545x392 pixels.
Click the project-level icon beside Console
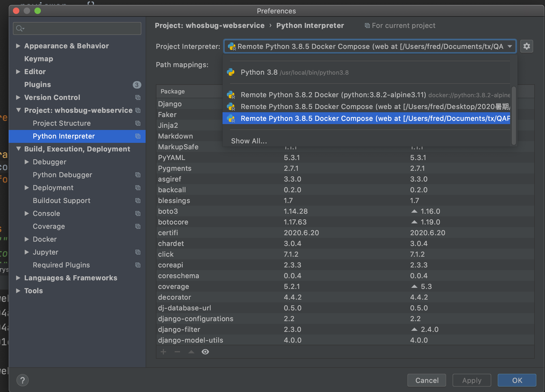pyautogui.click(x=138, y=213)
